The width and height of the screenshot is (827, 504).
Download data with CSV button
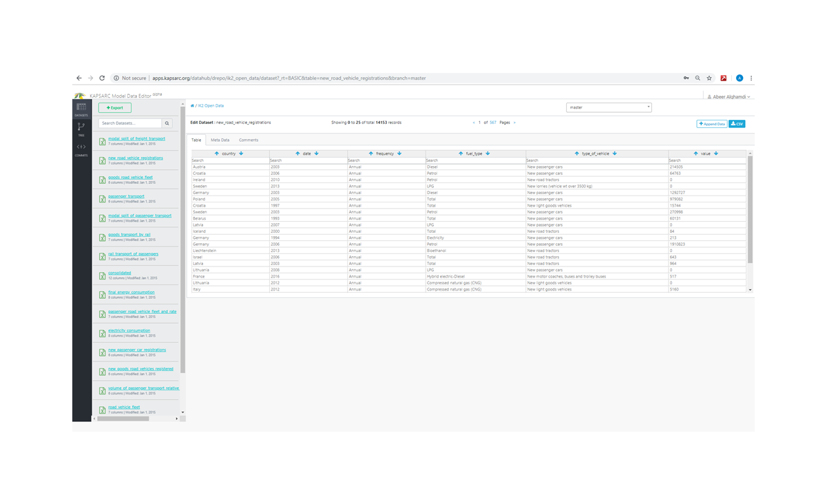pyautogui.click(x=737, y=124)
